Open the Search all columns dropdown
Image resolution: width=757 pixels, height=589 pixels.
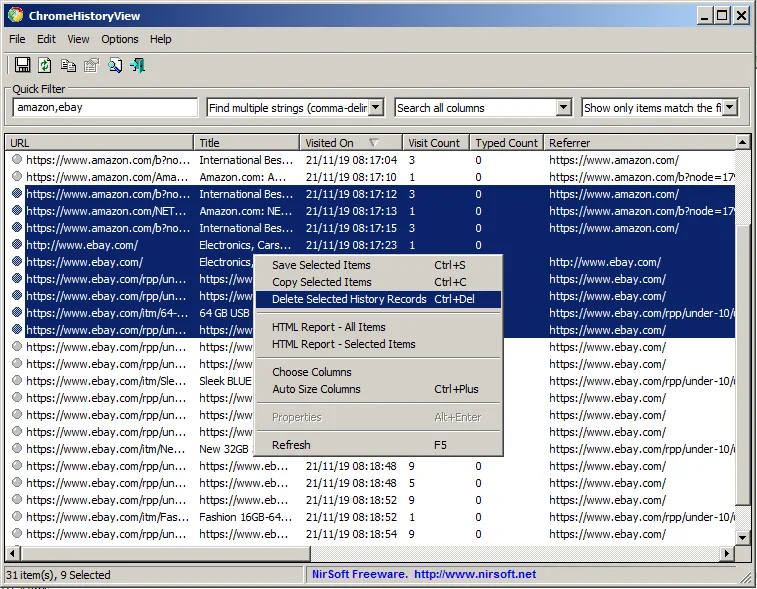pyautogui.click(x=563, y=107)
